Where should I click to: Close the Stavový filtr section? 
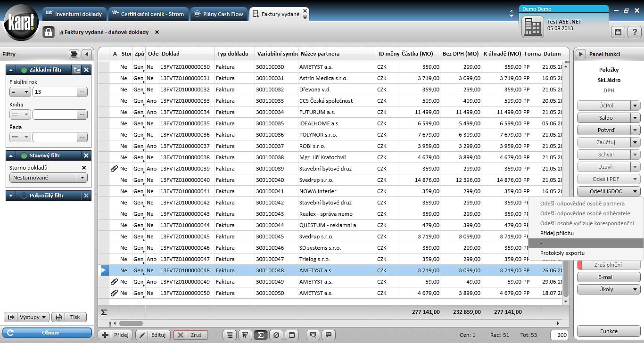(x=86, y=155)
